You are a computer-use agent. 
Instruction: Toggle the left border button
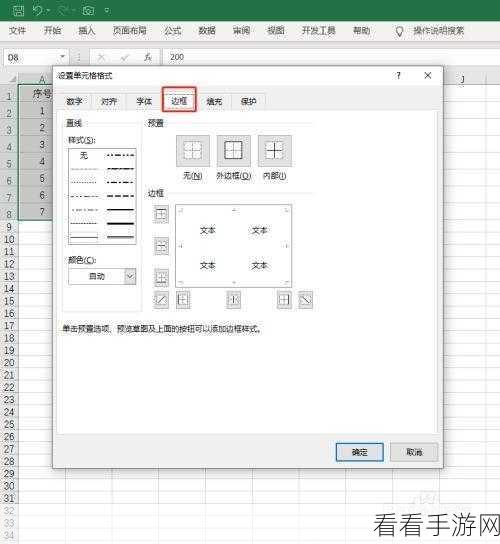click(183, 300)
